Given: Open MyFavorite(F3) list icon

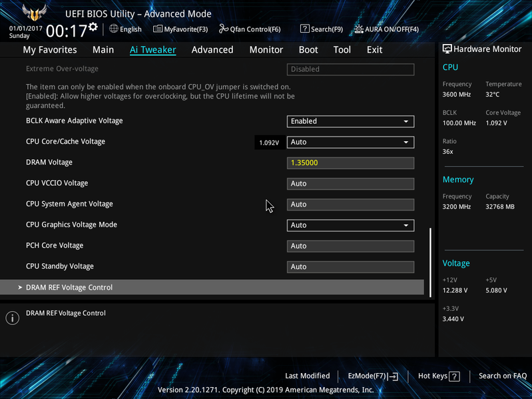Looking at the screenshot, I should pos(157,29).
